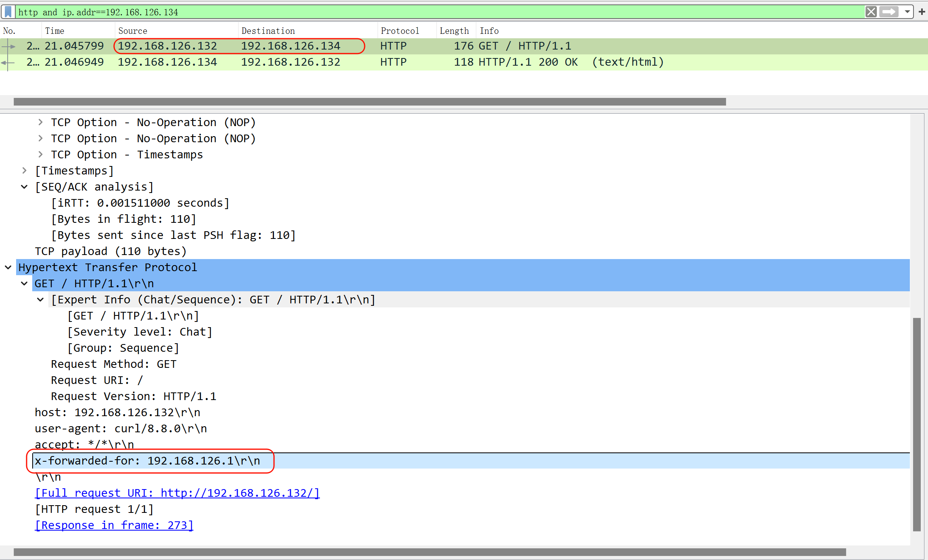928x560 pixels.
Task: Expand the [Timestamps] tree node
Action: click(x=24, y=170)
